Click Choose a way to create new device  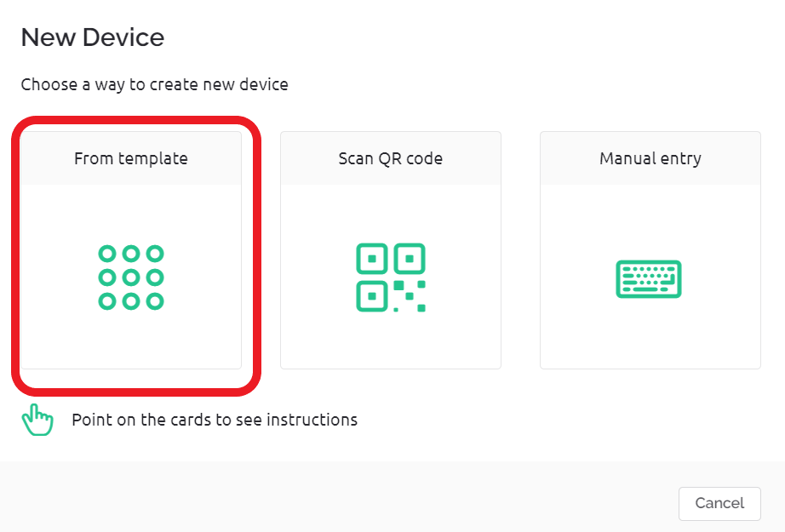(154, 84)
